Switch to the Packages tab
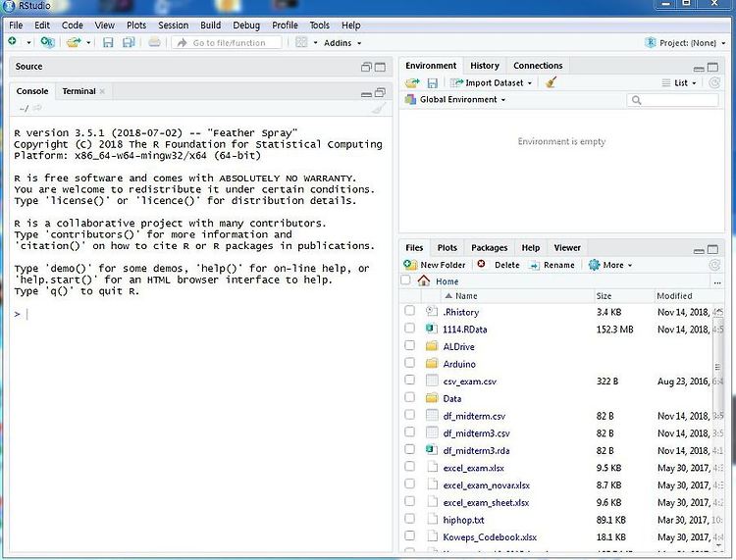This screenshot has height=560, width=736. (489, 248)
